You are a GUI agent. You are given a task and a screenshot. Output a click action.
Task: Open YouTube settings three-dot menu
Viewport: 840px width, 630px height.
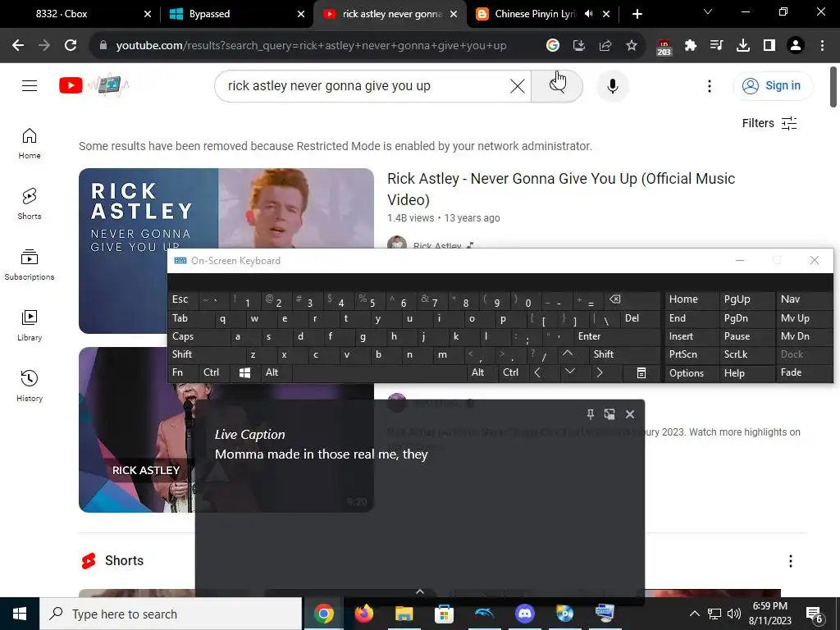710,85
